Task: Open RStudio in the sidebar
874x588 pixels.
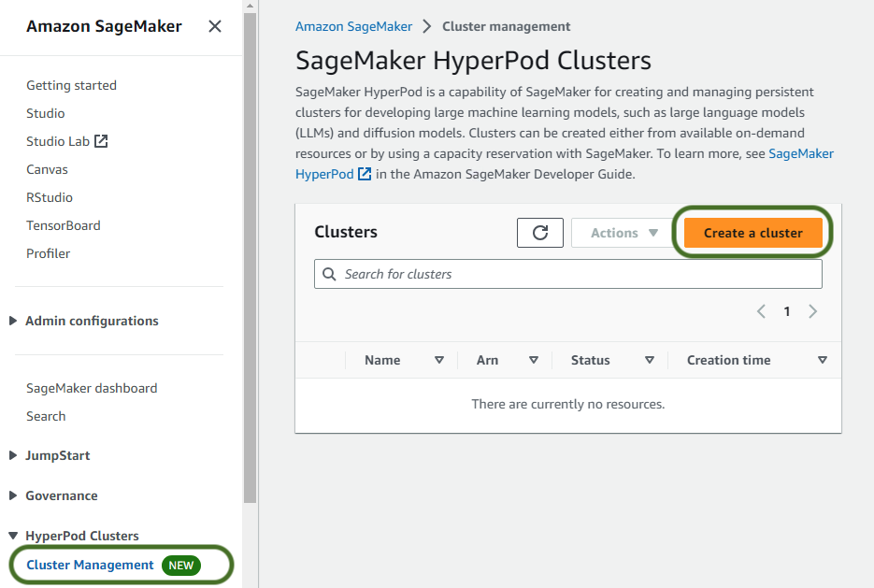Action: tap(49, 197)
